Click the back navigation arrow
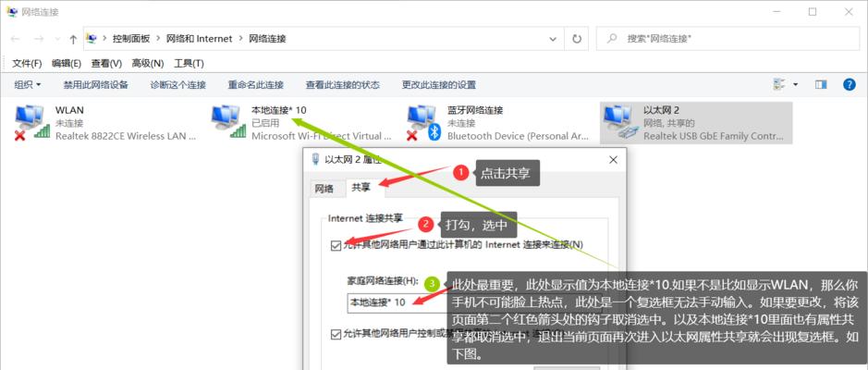Image resolution: width=868 pixels, height=370 pixels. (x=16, y=39)
